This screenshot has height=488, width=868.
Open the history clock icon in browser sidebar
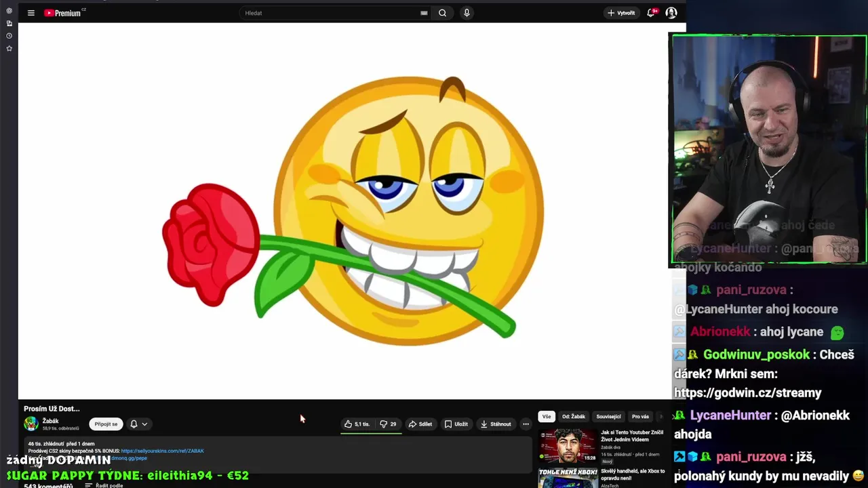[x=9, y=36]
